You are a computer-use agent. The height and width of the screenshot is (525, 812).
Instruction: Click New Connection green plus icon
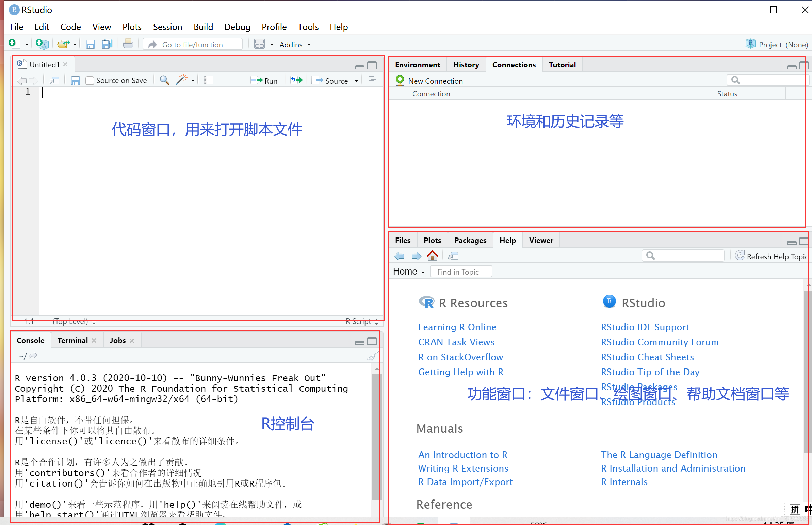click(x=400, y=80)
